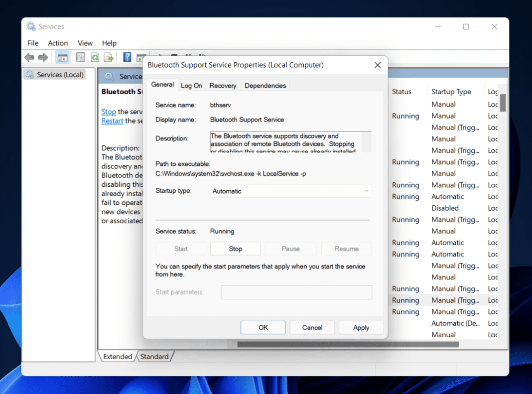
Task: Click the horizontal scrollbar of services list
Action: (x=348, y=345)
